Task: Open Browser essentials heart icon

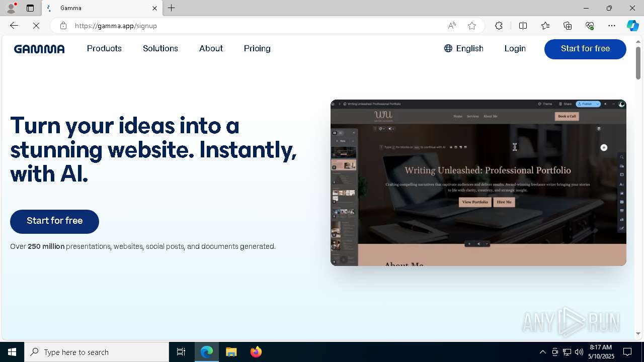Action: tap(590, 26)
